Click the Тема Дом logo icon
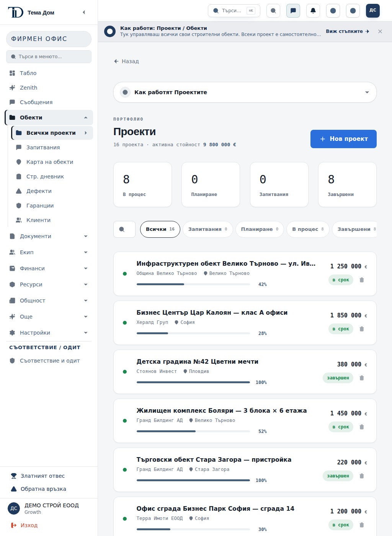Screen dimensions: 392x536 pyautogui.click(x=16, y=12)
